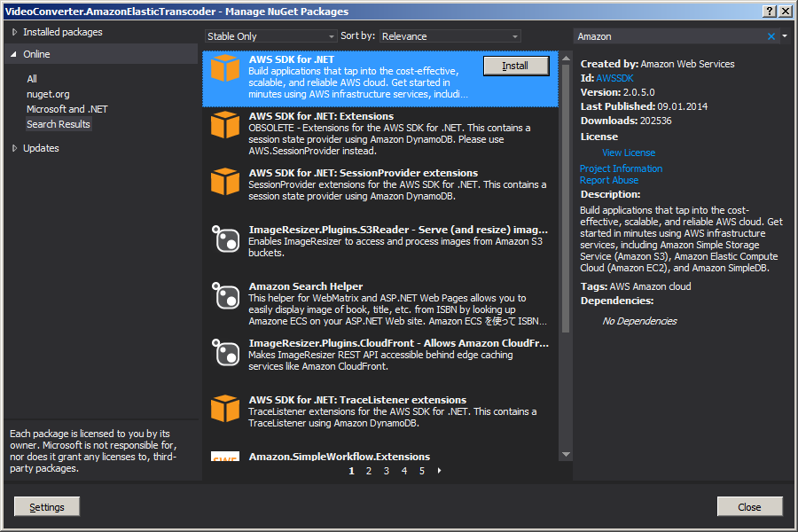Click the AWS SDK for .NET cube icon
The image size is (798, 532).
coord(225,73)
